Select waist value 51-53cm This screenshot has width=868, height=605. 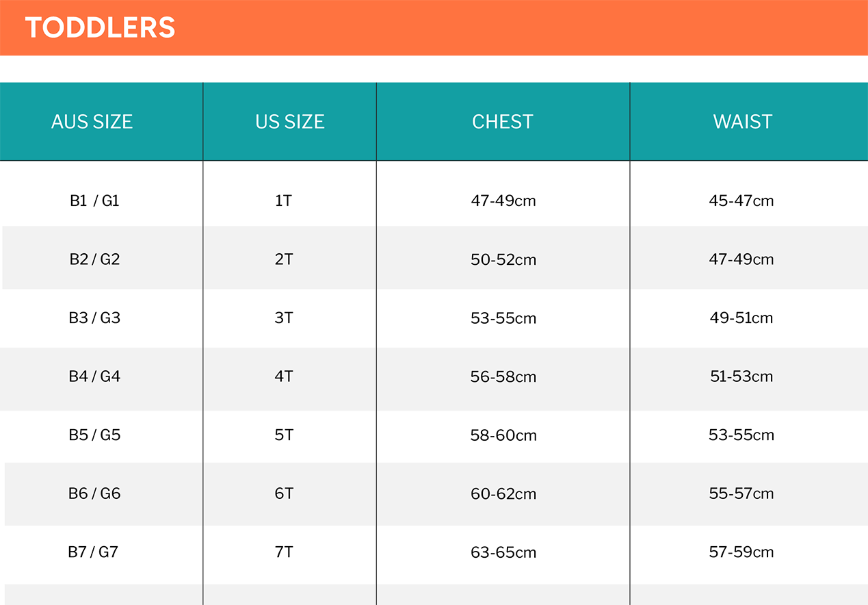[741, 376]
